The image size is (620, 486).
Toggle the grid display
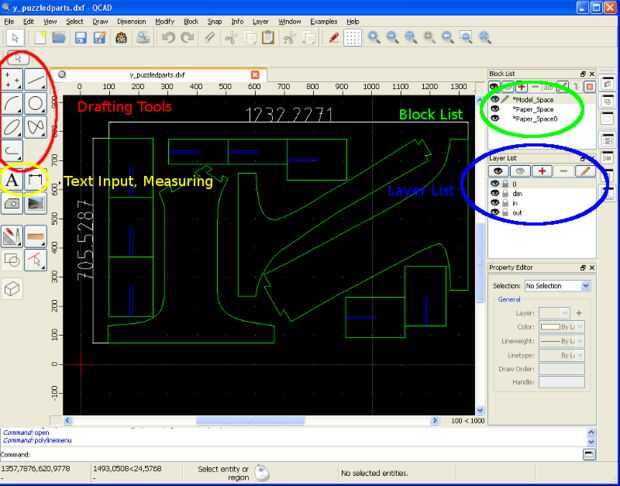tap(352, 38)
